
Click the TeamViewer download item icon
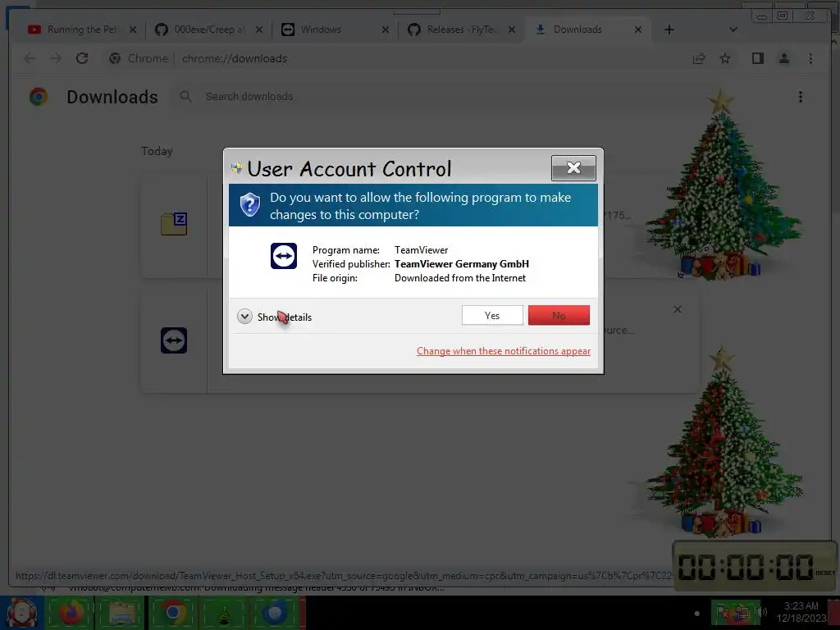tap(174, 340)
